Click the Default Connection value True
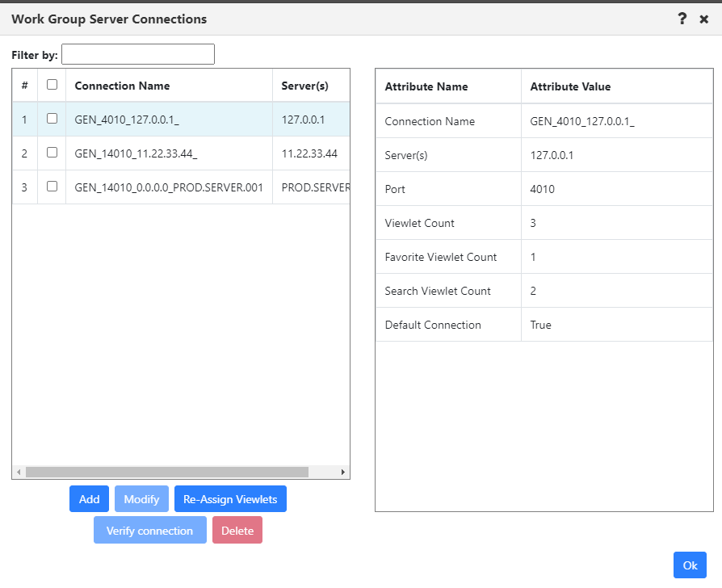The height and width of the screenshot is (588, 722). point(540,325)
